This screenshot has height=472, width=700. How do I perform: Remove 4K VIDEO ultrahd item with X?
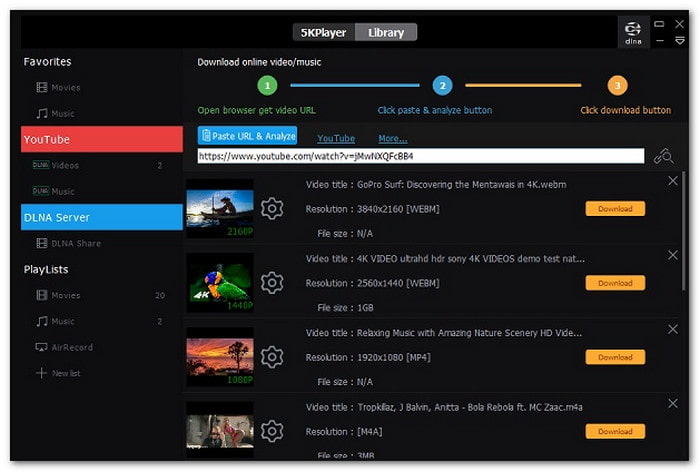coord(673,255)
